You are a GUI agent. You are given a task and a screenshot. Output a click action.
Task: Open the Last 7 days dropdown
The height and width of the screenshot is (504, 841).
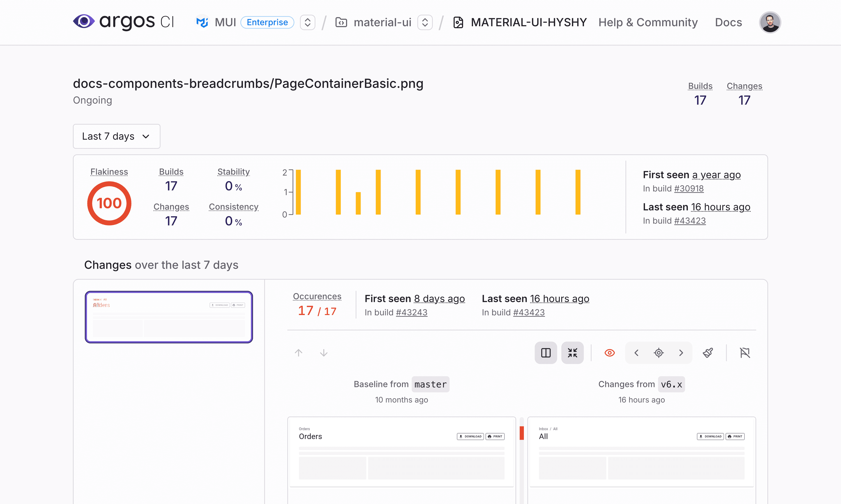[116, 136]
